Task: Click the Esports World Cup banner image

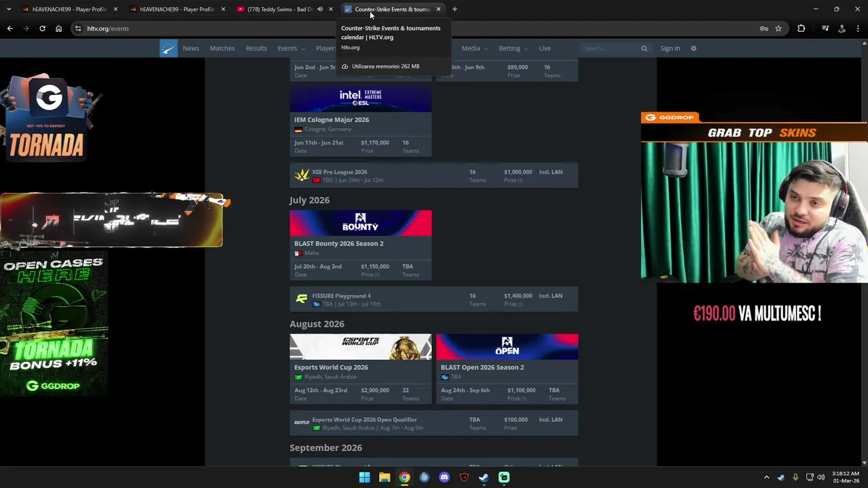Action: pyautogui.click(x=360, y=346)
